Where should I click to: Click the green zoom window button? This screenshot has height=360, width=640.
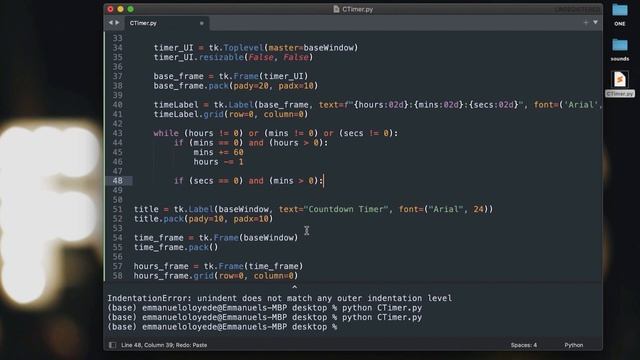tap(130, 9)
